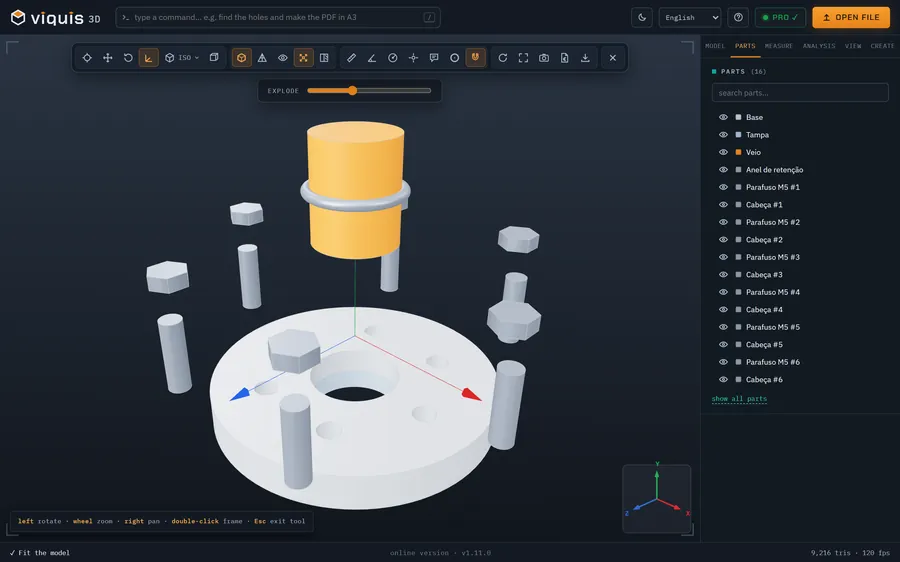The image size is (900, 562).
Task: Click the perspective/orthographic box icon
Action: point(214,58)
